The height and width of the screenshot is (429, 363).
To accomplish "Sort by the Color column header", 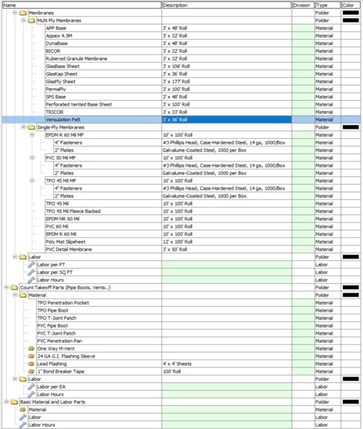I will tap(351, 5).
